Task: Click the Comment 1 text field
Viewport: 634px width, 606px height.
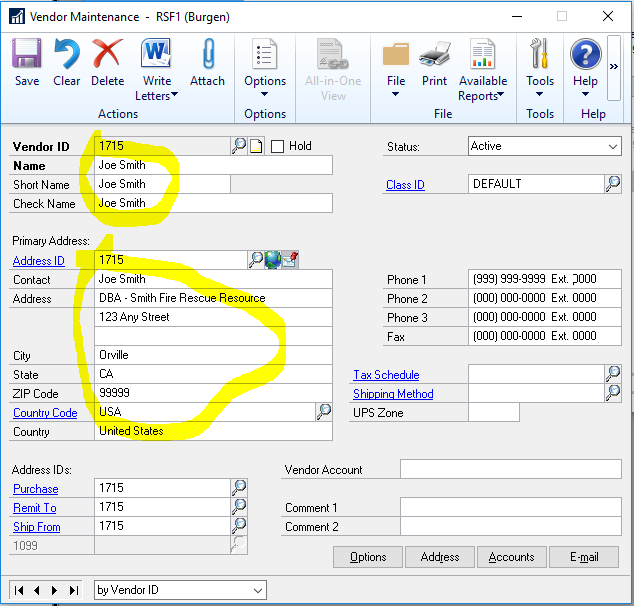Action: coord(510,508)
